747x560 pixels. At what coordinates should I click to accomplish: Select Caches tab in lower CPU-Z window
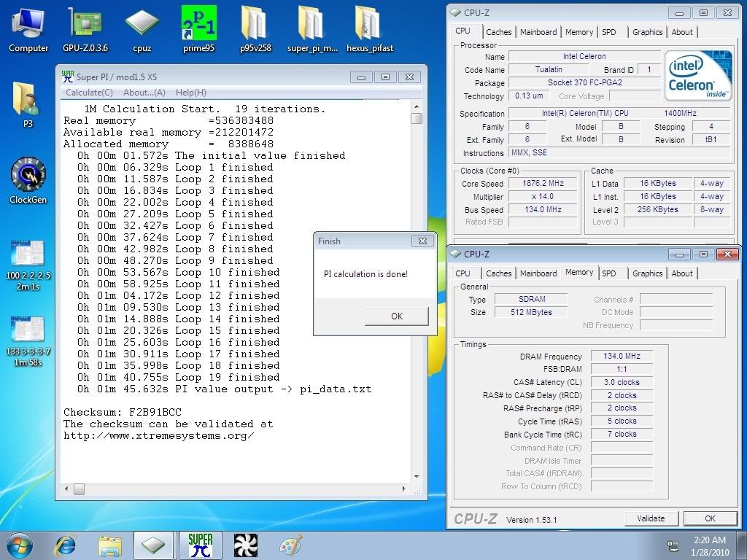pyautogui.click(x=499, y=273)
